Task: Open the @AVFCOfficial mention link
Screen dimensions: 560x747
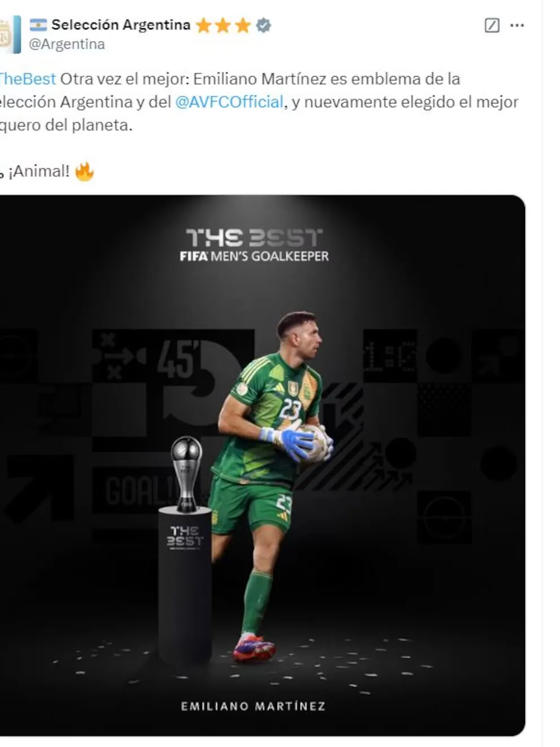Action: click(229, 102)
